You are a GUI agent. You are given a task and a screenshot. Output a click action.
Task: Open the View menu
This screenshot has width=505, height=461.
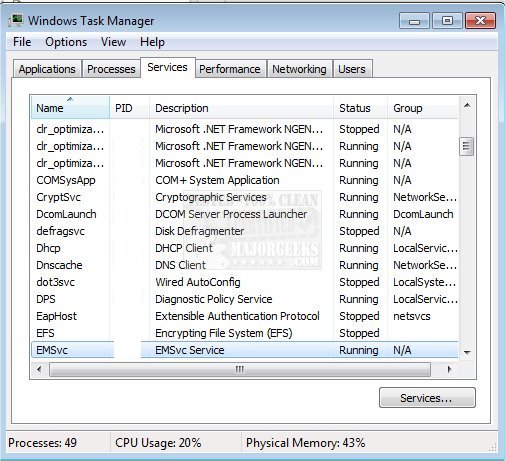113,42
